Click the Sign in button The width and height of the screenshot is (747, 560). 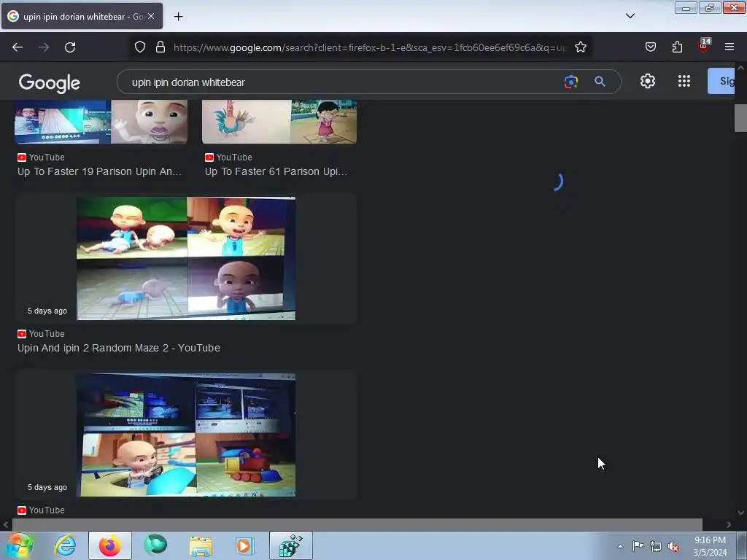click(721, 81)
